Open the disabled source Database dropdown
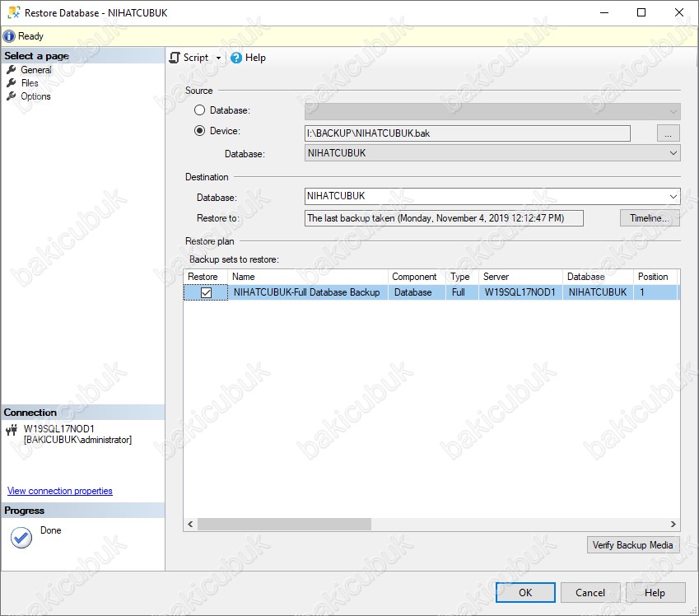699x616 pixels. [492, 111]
